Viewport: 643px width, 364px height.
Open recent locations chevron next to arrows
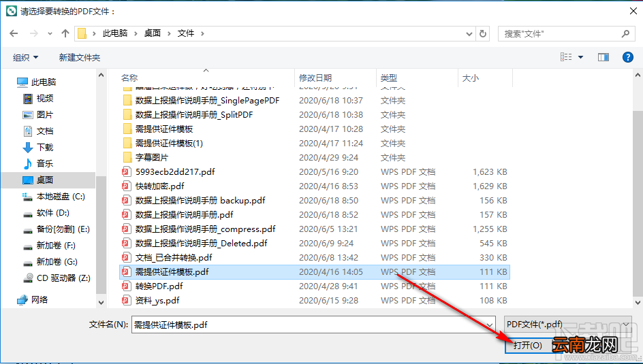(50, 33)
